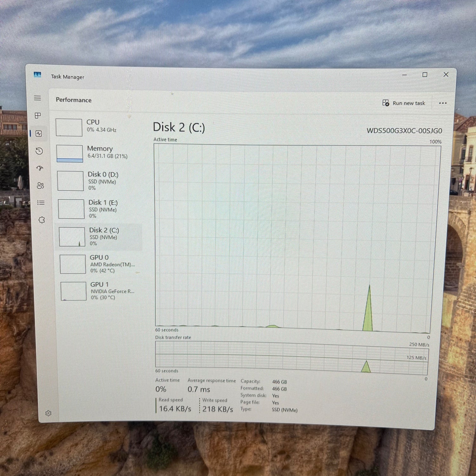This screenshot has height=476, width=476.
Task: Maximize the Task Manager window
Action: click(425, 75)
